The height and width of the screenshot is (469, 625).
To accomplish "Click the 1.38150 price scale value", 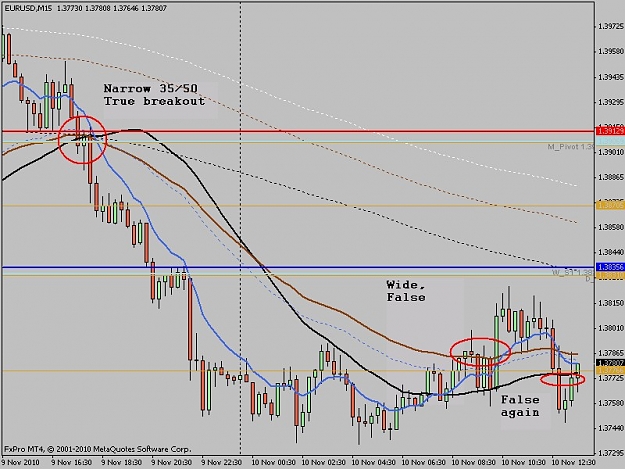I will (x=611, y=303).
